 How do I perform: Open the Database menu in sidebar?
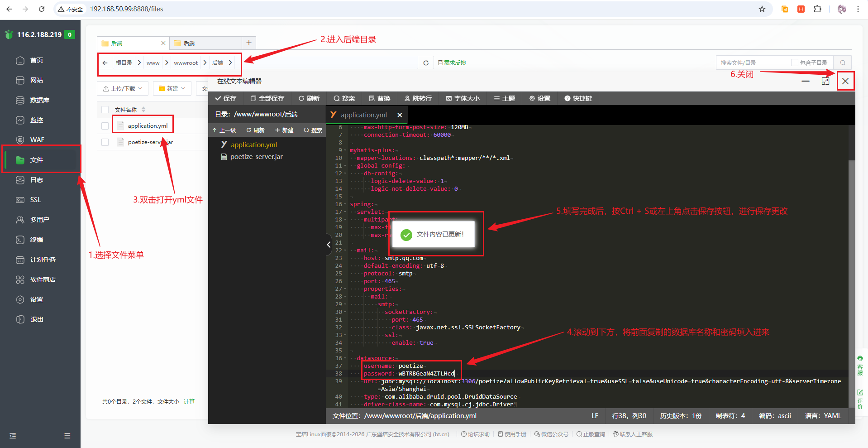pos(39,100)
